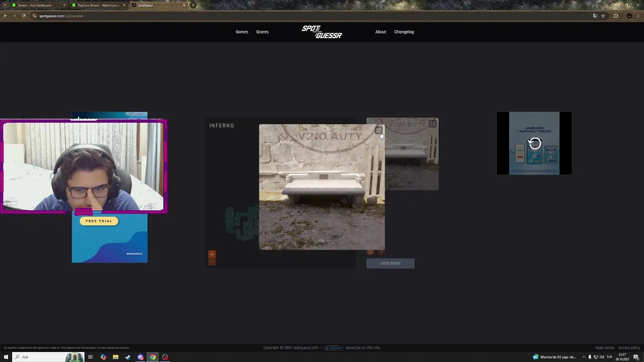Screen dimensions: 644x362
Task: Go back in browser history
Action: [x=6, y=16]
